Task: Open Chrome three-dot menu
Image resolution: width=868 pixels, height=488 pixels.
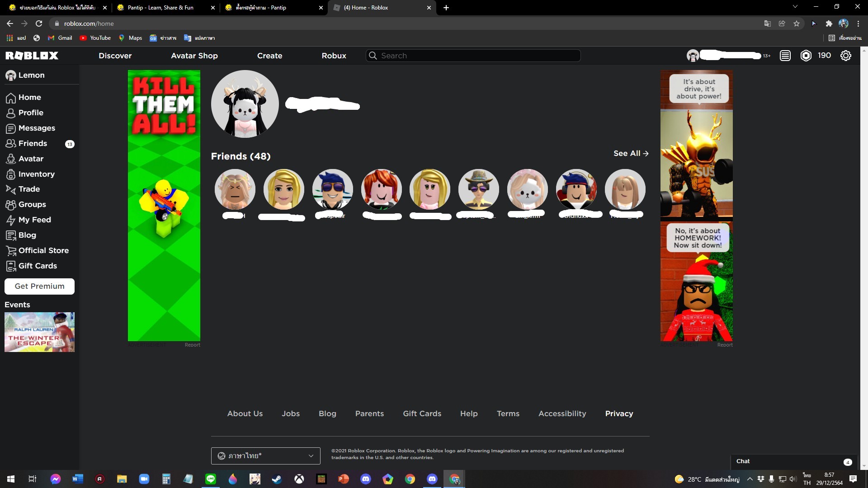Action: [x=858, y=23]
